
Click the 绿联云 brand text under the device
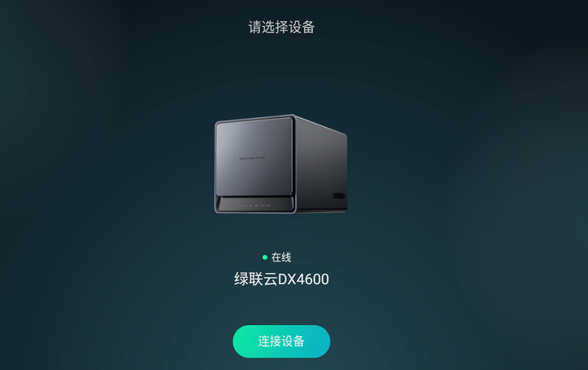pyautogui.click(x=256, y=279)
